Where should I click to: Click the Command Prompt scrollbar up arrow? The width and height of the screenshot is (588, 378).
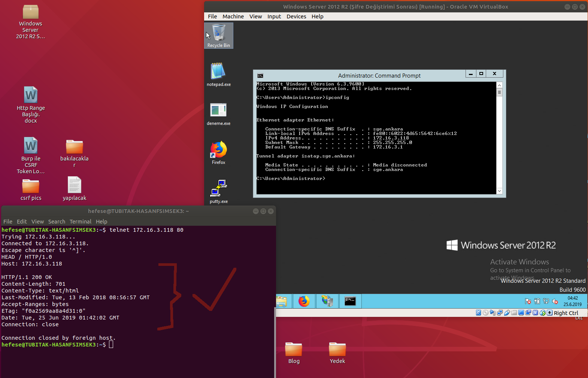499,85
